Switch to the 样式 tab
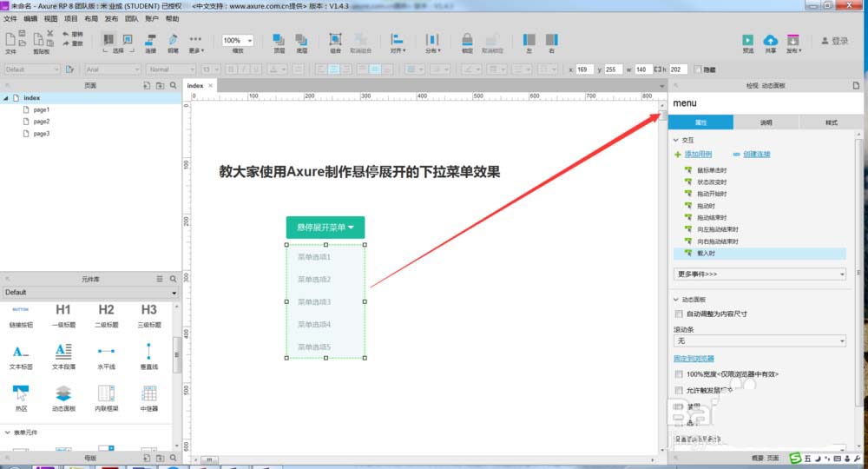This screenshot has width=868, height=469. pyautogui.click(x=831, y=122)
